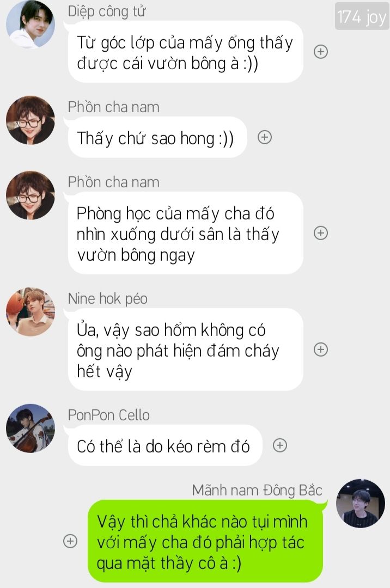Tap plus icon next to 'Thấy chứ sao hong'
This screenshot has width=390, height=588.
(x=265, y=137)
